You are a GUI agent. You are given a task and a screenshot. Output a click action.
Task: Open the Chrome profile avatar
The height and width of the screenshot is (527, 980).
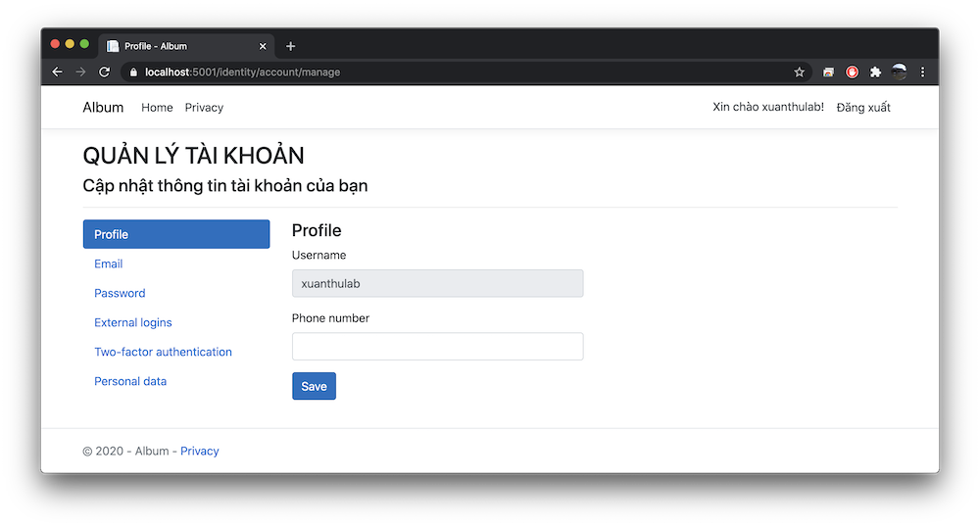(899, 72)
